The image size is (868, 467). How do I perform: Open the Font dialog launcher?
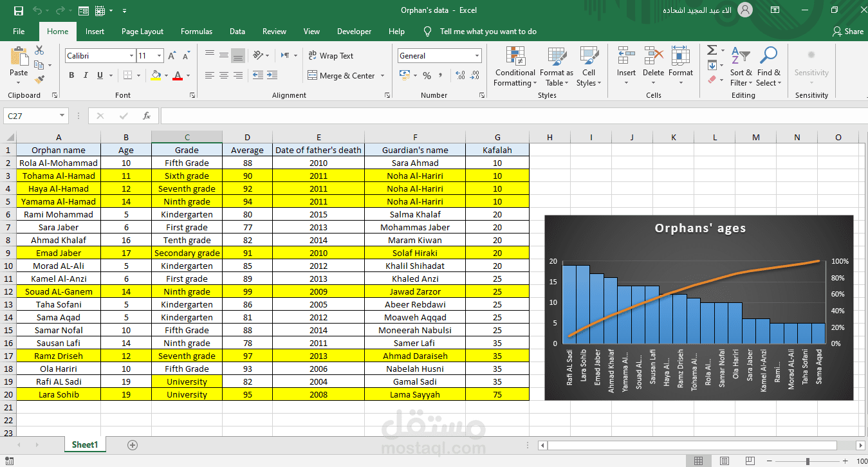(192, 95)
